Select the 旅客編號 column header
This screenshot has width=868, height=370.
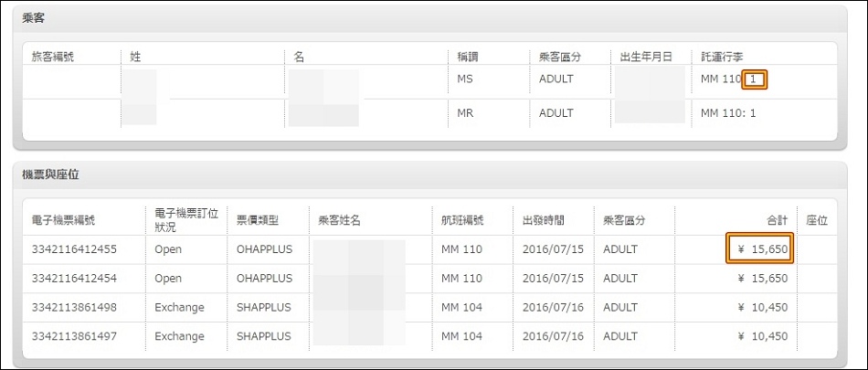53,57
